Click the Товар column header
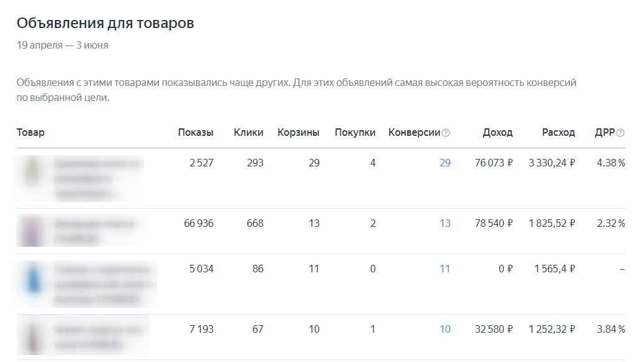Viewport: 644px width, 362px height. 31,133
